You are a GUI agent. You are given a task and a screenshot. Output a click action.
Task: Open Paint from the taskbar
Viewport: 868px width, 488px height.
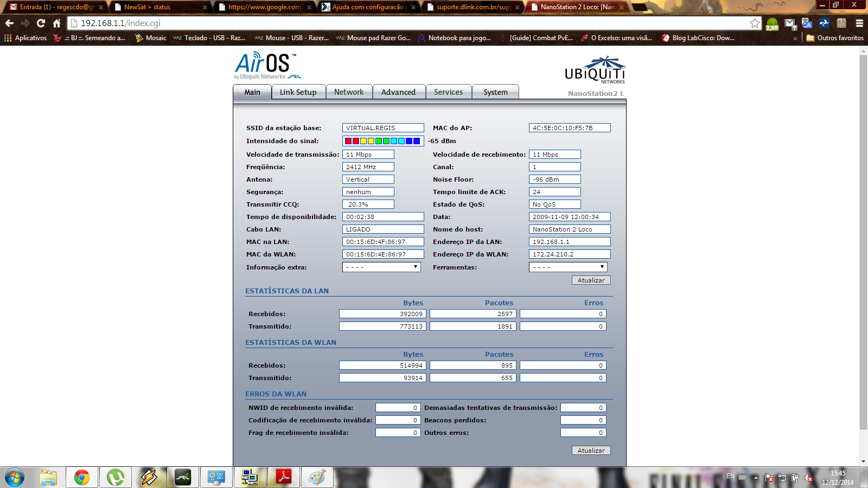coord(317,478)
